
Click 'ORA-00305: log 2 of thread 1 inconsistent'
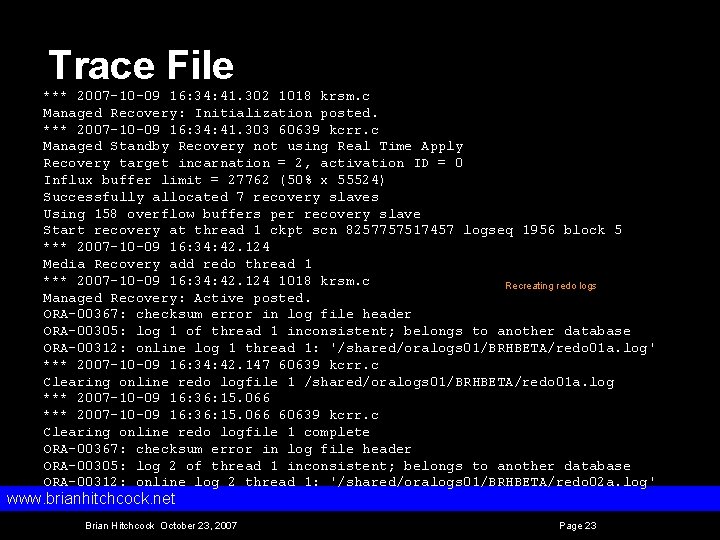pos(337,466)
